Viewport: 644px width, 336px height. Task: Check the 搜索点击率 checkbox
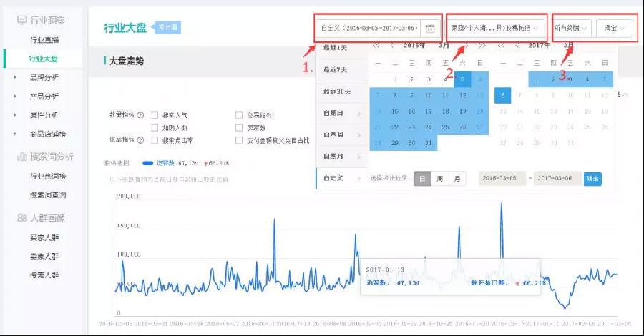point(155,140)
